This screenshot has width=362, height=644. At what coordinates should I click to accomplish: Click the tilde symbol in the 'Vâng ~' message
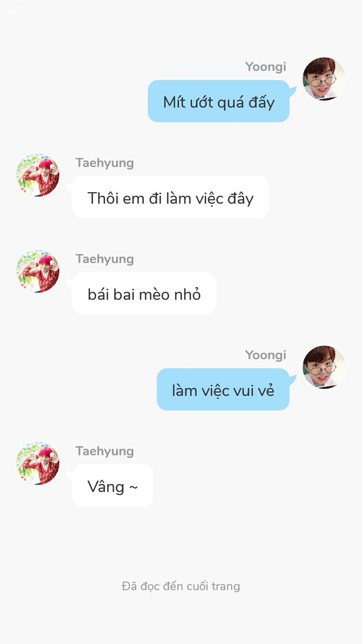point(133,487)
